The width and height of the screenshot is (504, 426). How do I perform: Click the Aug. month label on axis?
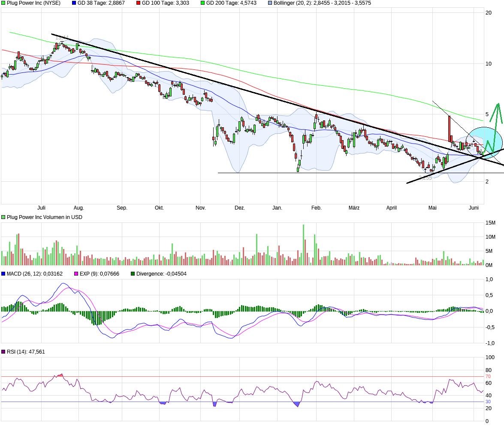[79, 208]
